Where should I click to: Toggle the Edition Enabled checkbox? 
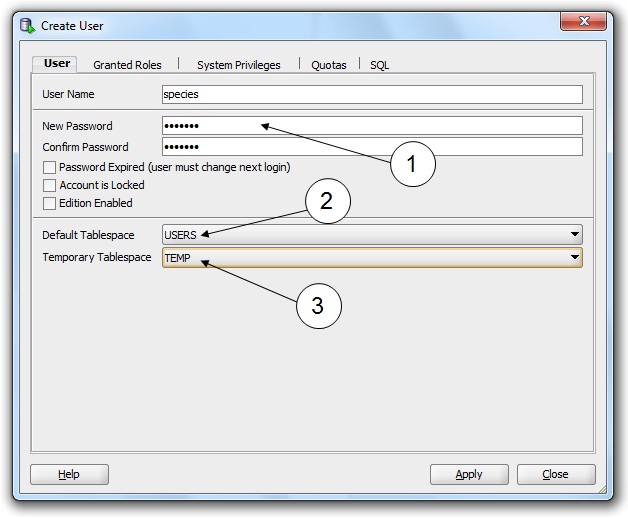(49, 203)
